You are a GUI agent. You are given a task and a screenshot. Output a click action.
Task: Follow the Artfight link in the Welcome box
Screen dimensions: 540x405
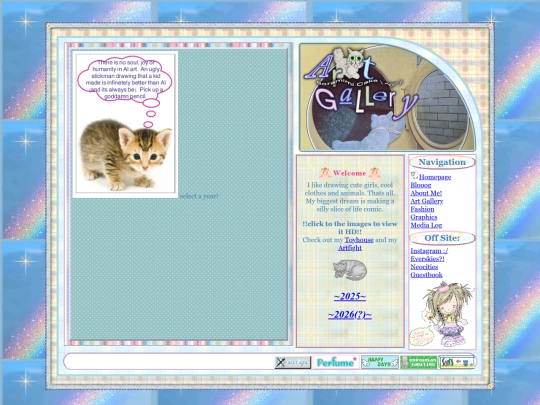click(x=350, y=248)
